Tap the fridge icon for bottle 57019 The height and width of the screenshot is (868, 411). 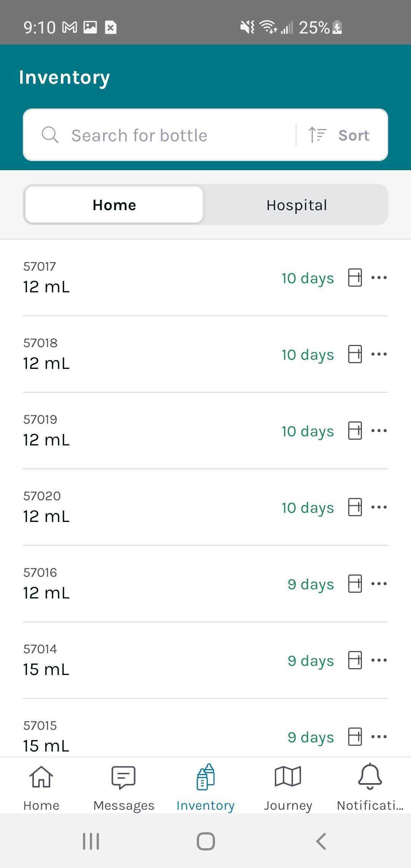pyautogui.click(x=355, y=431)
